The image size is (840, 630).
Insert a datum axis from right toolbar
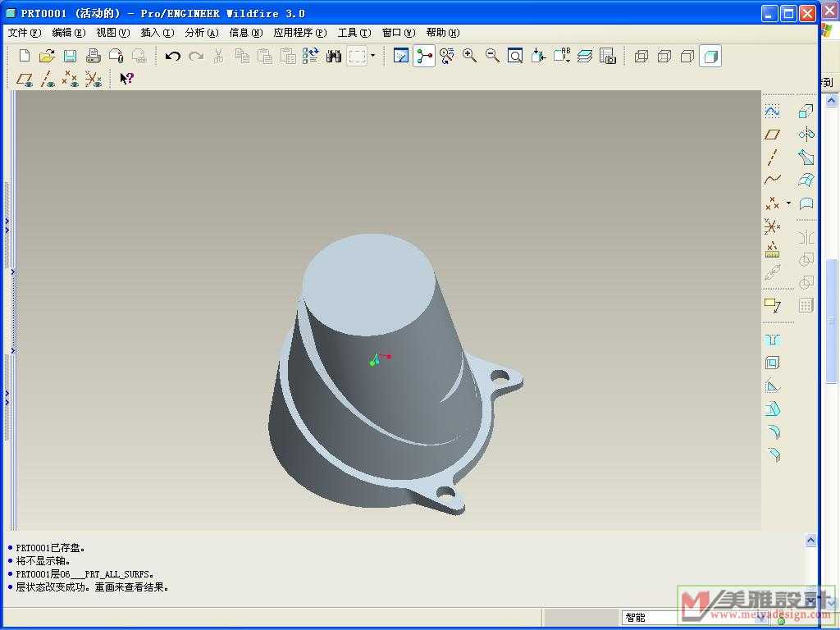(x=772, y=157)
